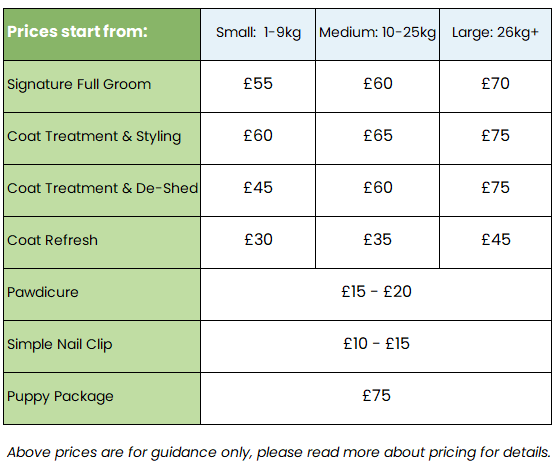Click the £35 medium Coat Refresh price

pyautogui.click(x=378, y=240)
